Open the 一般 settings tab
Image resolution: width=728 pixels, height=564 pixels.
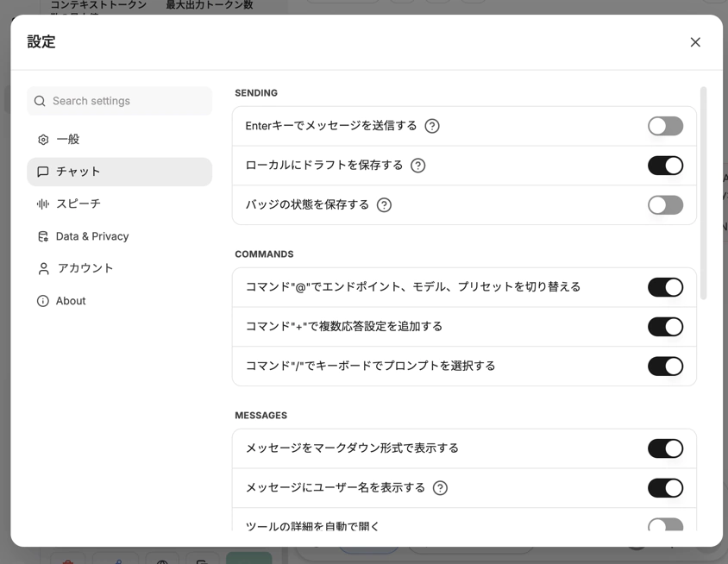click(x=119, y=139)
